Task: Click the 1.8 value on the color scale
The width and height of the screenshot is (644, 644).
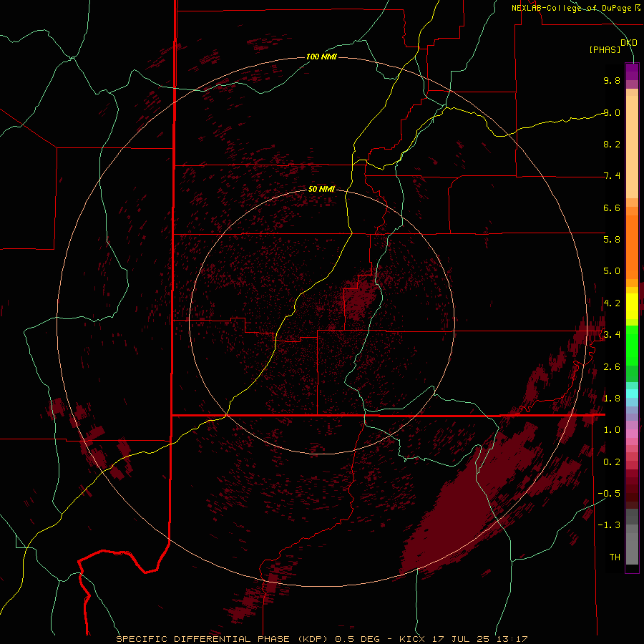Action: coord(612,399)
